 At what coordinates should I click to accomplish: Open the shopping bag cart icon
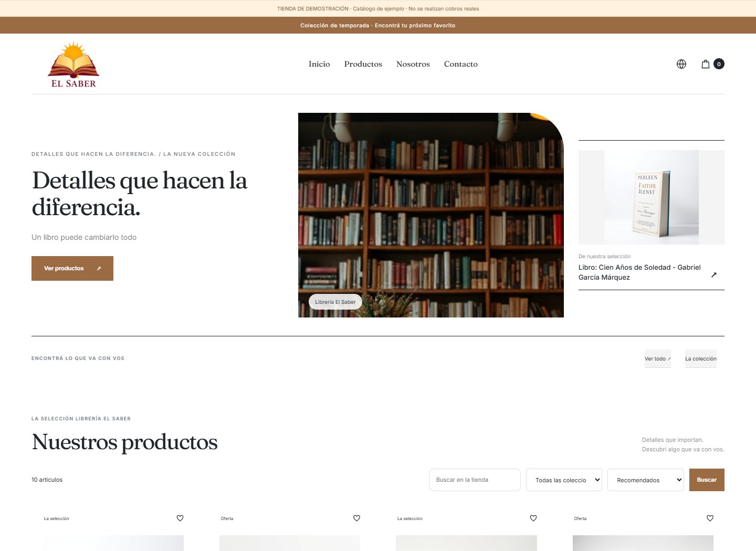[706, 64]
